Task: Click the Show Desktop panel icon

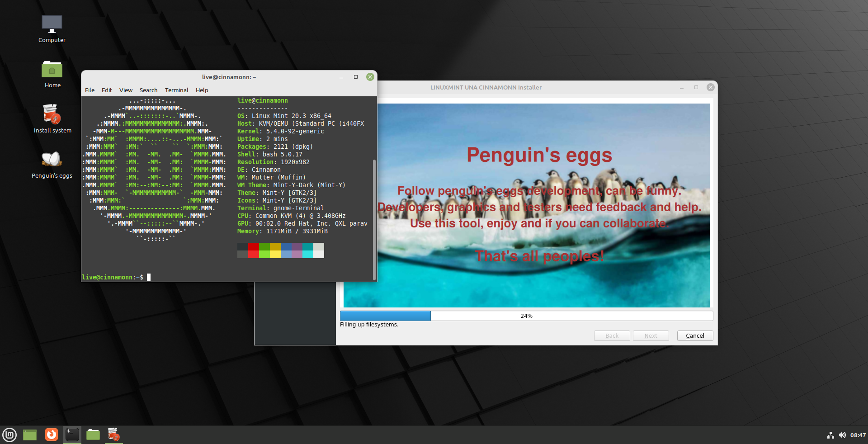Action: (x=30, y=435)
